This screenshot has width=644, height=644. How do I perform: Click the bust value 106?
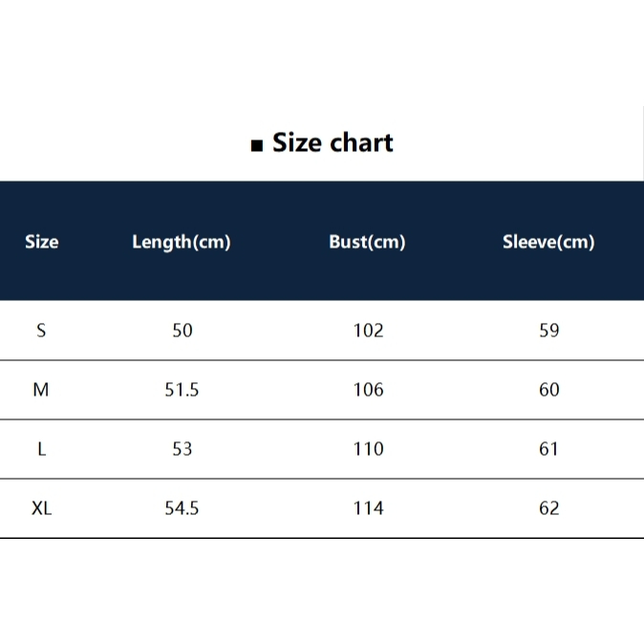point(368,390)
